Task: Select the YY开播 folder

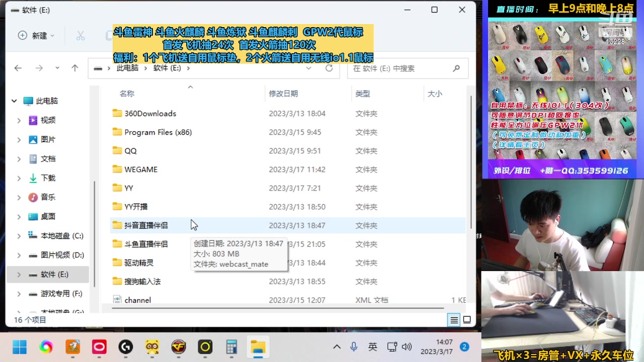Action: tap(288, 207)
